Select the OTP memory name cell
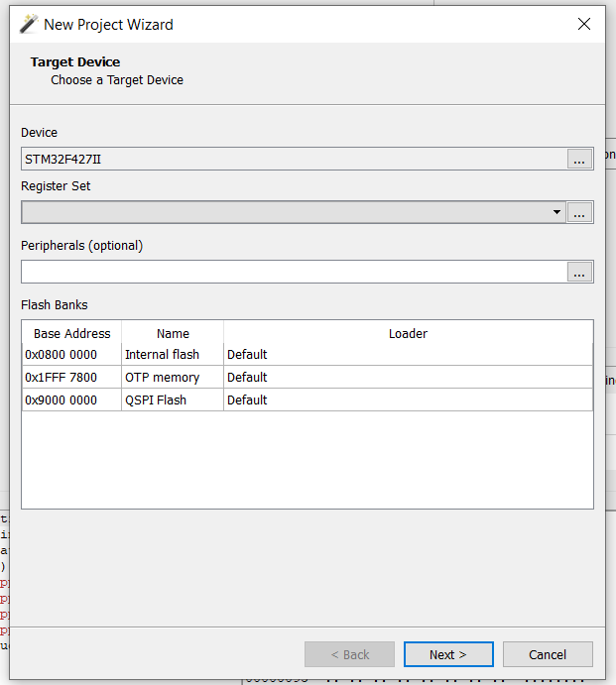The height and width of the screenshot is (685, 616). [x=173, y=377]
